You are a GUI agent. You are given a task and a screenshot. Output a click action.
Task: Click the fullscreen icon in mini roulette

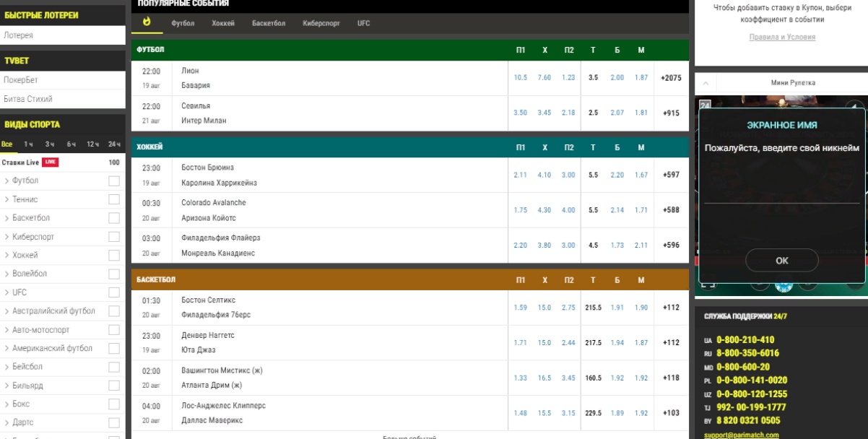click(707, 284)
